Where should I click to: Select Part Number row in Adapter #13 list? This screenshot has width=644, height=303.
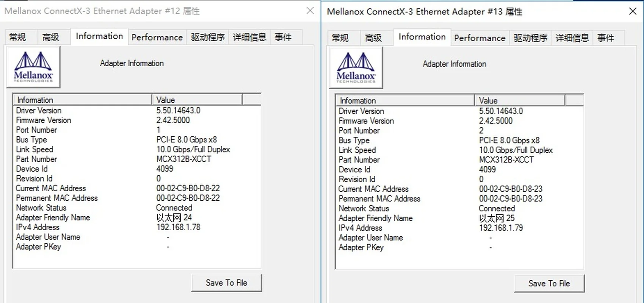tap(459, 160)
